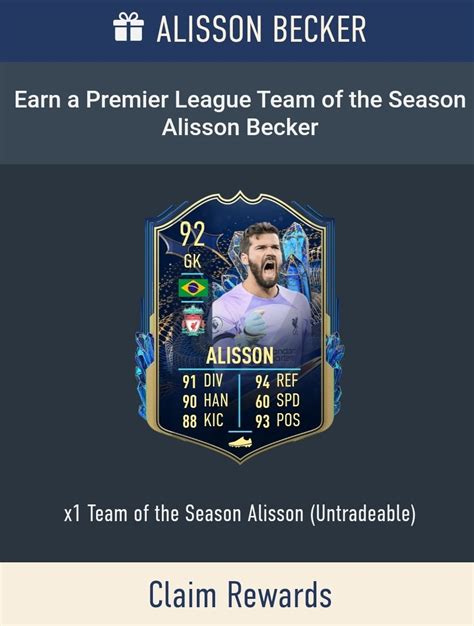
Task: Click the blue crystal on card's right edge
Action: coord(334,369)
